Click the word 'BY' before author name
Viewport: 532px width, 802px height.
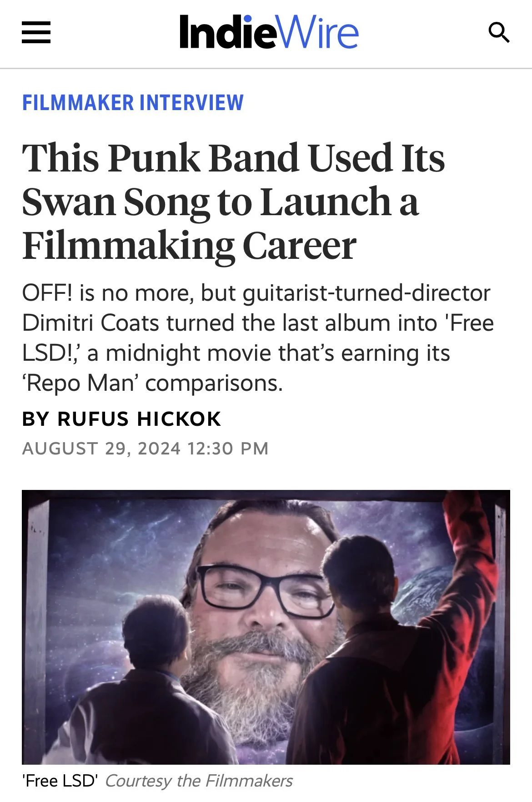pos(35,419)
